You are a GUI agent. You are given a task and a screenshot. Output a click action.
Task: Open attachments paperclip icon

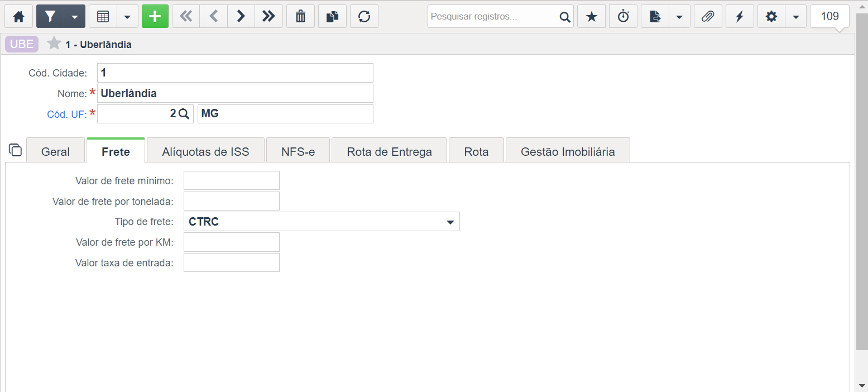point(708,17)
